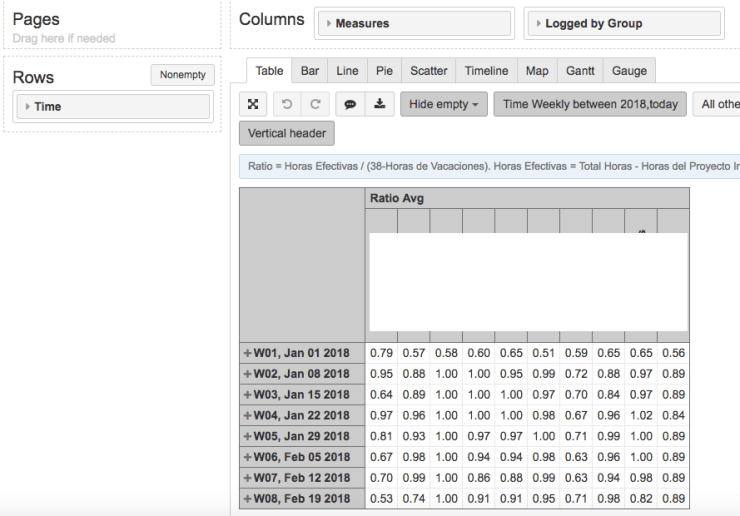
Task: Expand the W08, Feb 19 2018 row
Action: pyautogui.click(x=247, y=499)
